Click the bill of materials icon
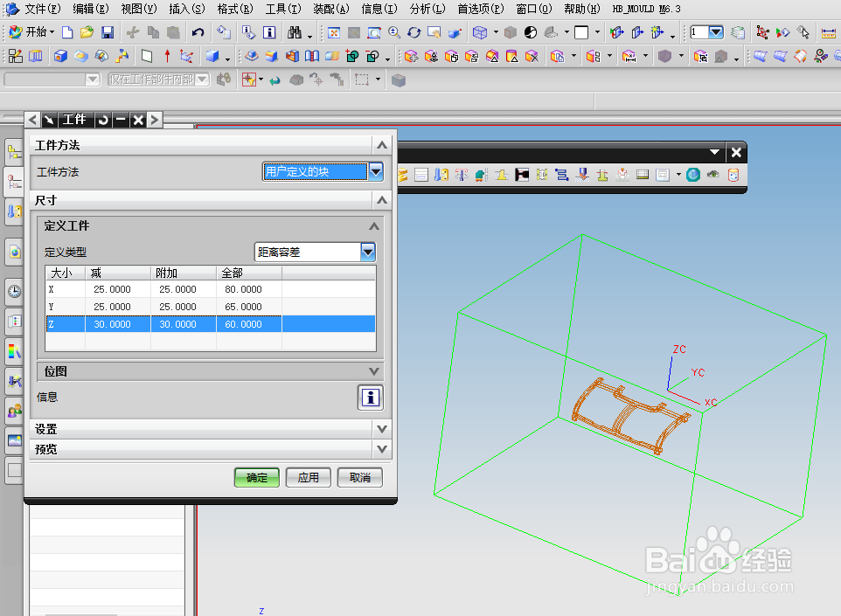This screenshot has width=841, height=616. click(x=643, y=175)
